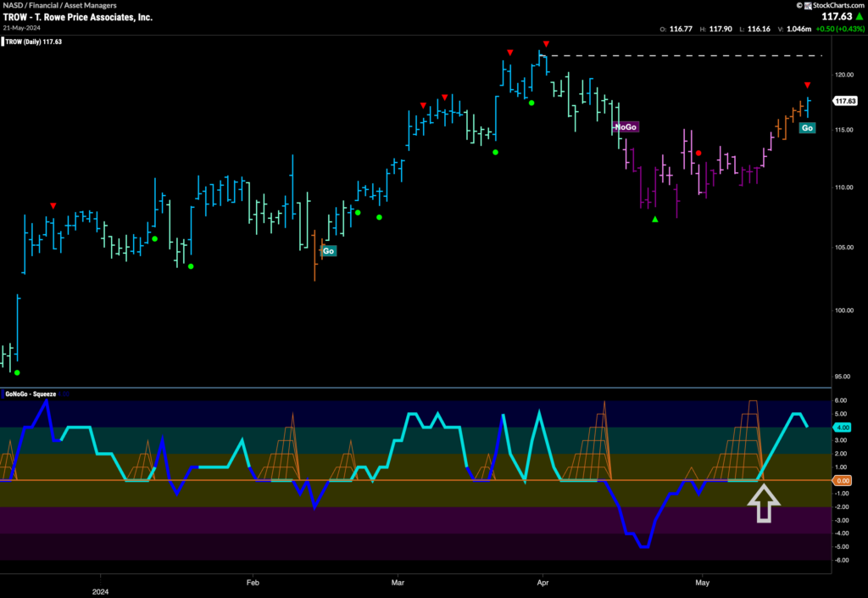Click the purple NoGo signal label
This screenshot has height=598, width=868.
tap(626, 126)
